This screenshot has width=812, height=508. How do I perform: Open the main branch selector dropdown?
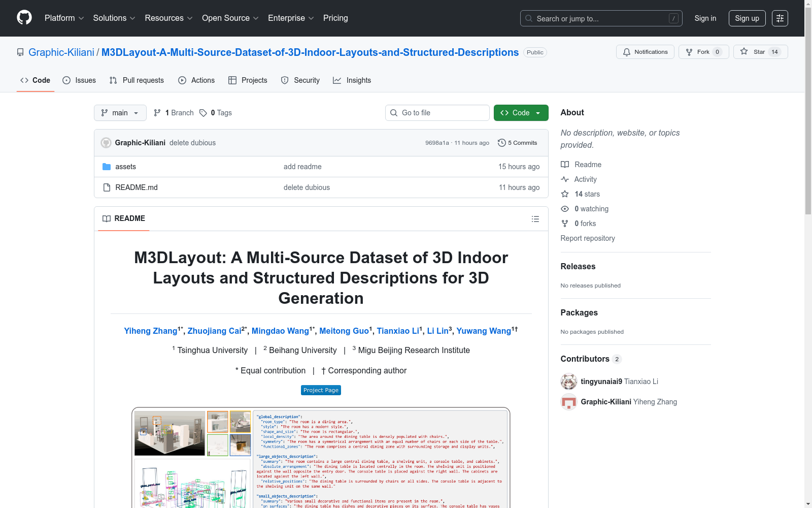pos(120,113)
